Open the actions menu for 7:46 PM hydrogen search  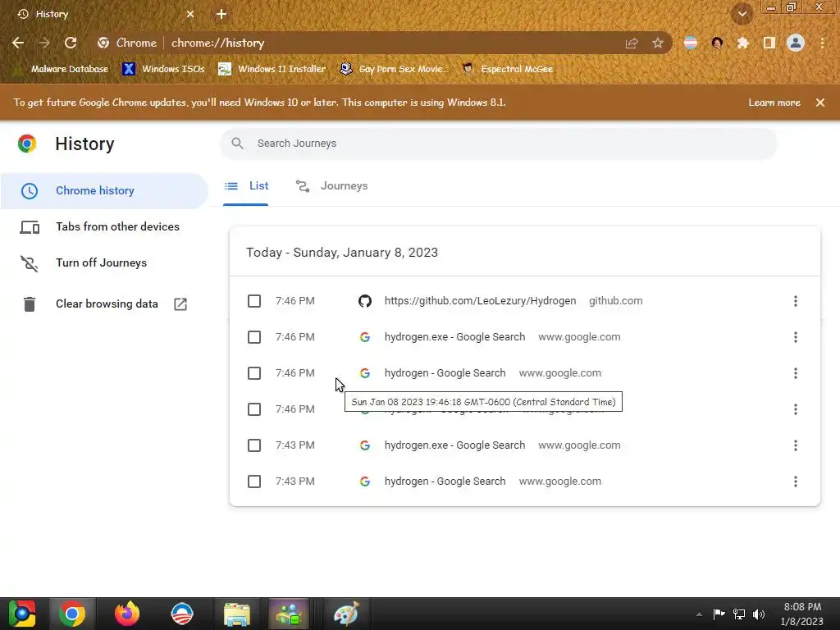796,373
